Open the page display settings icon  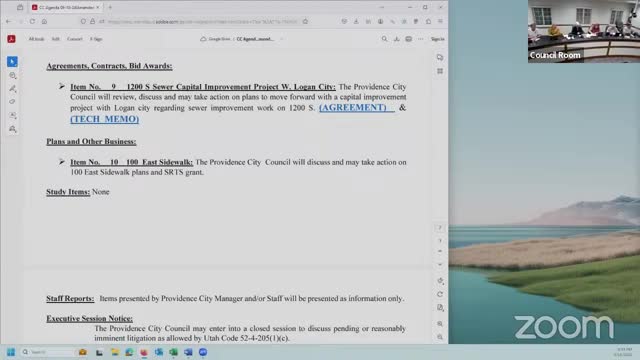click(440, 307)
